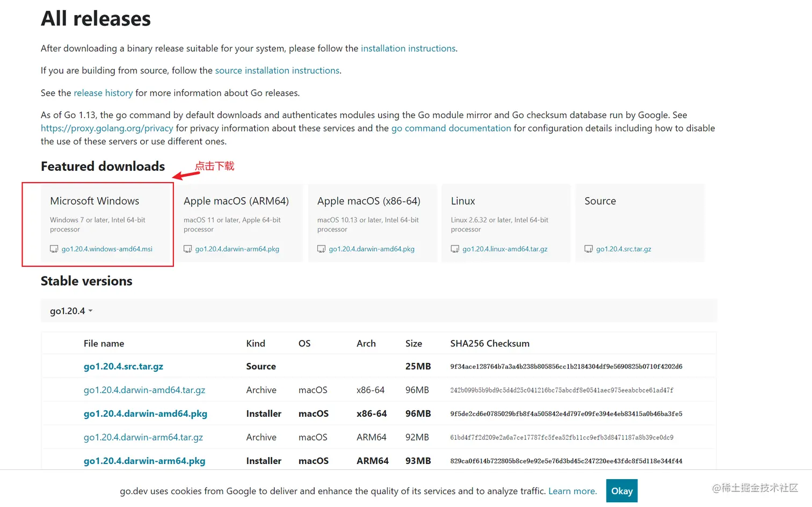The image size is (812, 507).
Task: Click download icon beside featured go1.20.4.src.tar.gz card
Action: (x=589, y=249)
